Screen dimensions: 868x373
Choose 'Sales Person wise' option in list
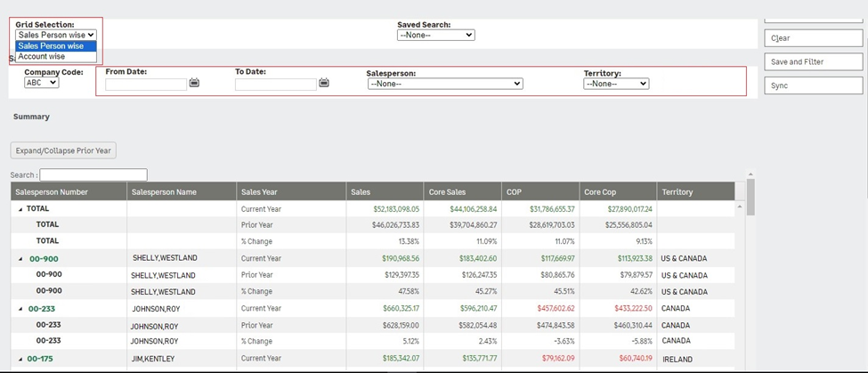click(56, 46)
